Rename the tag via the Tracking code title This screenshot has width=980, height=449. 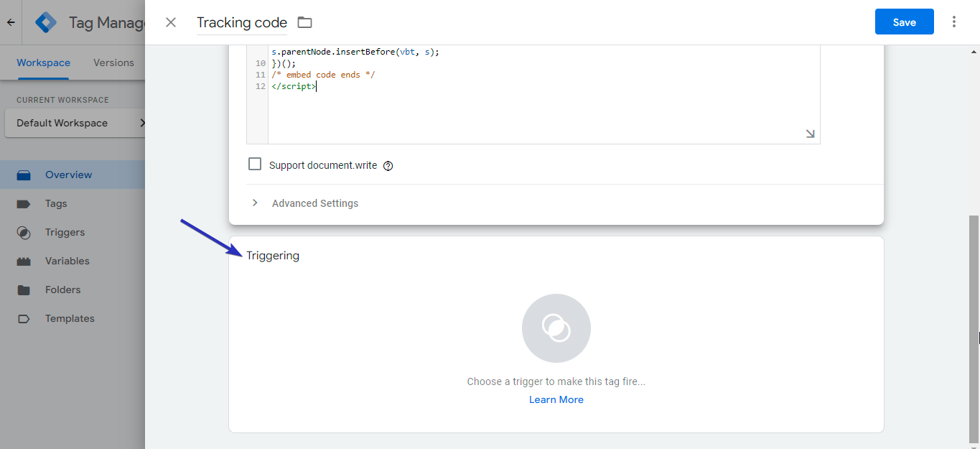242,22
